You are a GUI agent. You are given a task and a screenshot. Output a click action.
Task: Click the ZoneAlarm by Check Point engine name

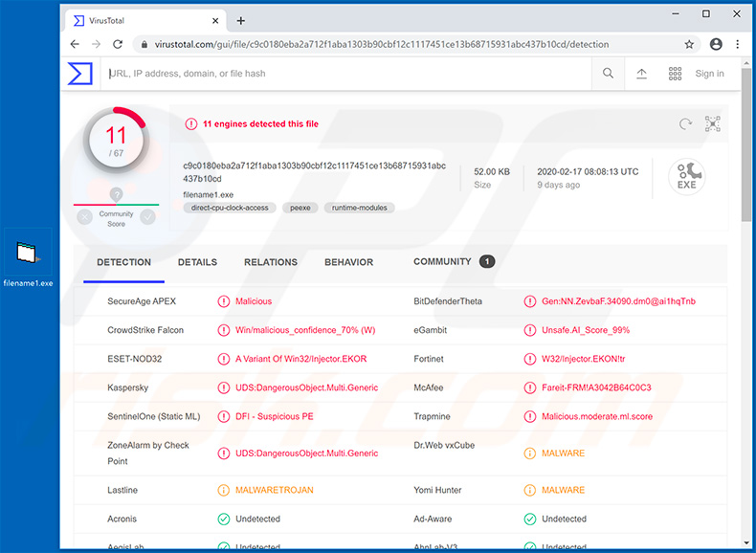[148, 453]
